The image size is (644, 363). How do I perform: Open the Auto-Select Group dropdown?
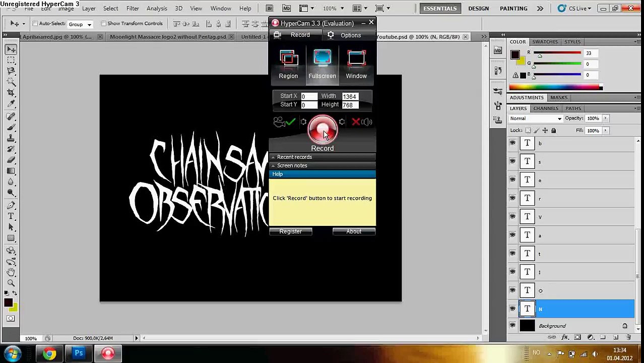(x=80, y=24)
